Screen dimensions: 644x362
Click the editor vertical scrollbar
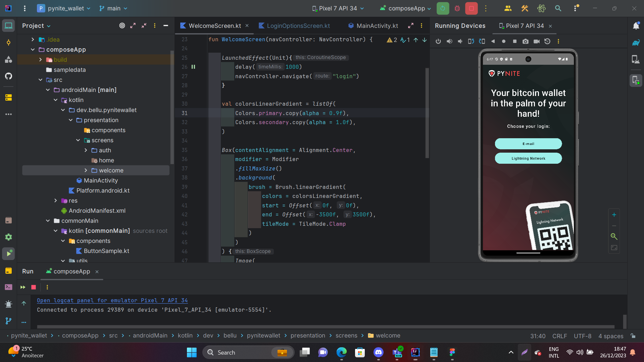pos(427,113)
